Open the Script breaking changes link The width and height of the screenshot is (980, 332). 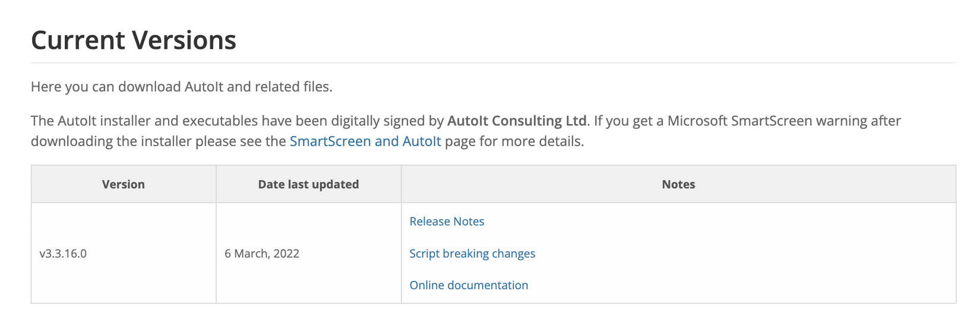coord(472,254)
